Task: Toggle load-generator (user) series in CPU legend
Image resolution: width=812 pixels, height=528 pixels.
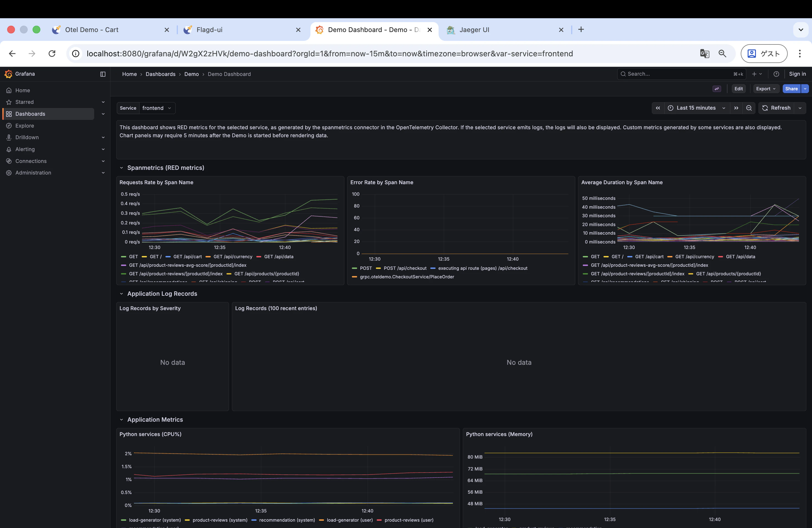Action: (349, 520)
